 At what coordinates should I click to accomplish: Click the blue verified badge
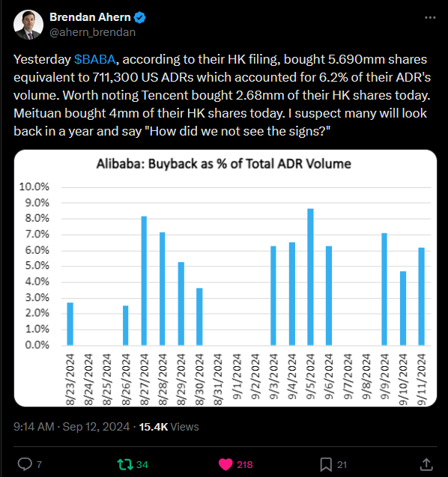pyautogui.click(x=140, y=18)
